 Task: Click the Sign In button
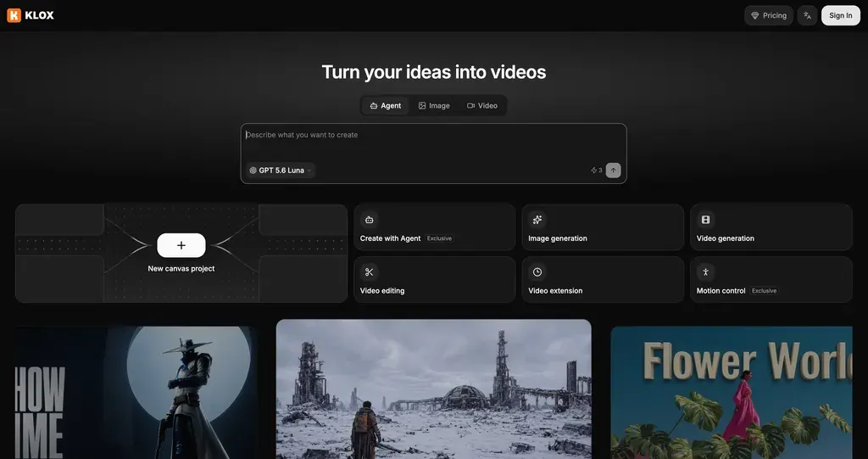(x=840, y=15)
